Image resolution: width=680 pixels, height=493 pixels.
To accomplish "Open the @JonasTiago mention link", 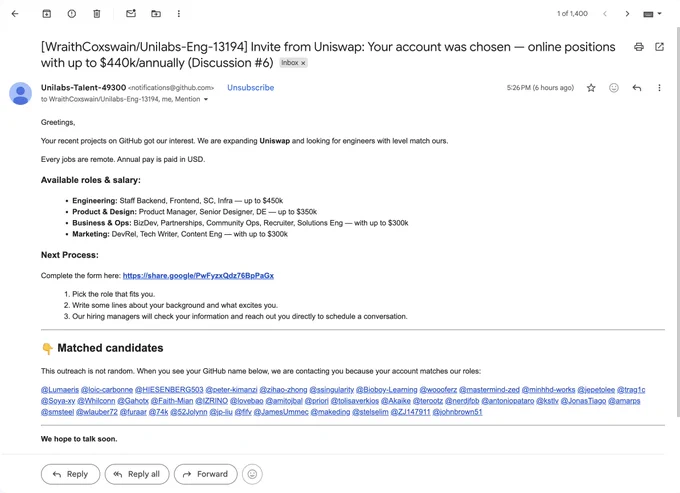I will pos(583,401).
